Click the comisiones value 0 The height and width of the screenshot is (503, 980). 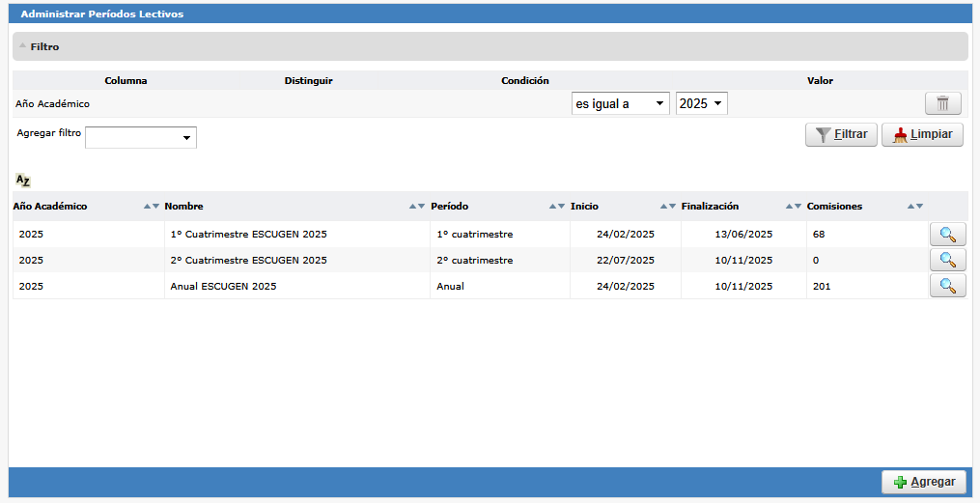816,260
